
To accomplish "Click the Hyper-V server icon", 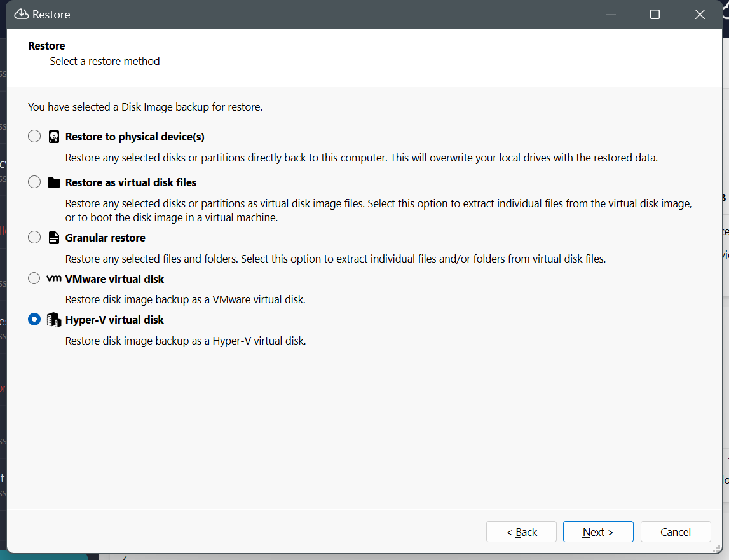I will [x=54, y=320].
